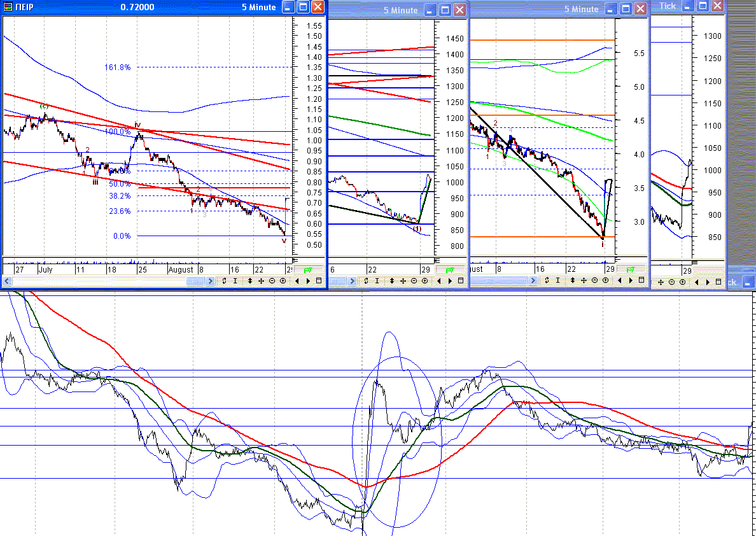This screenshot has width=756, height=536.
Task: Zoom out with minus icon in third chart window
Action: tap(594, 280)
